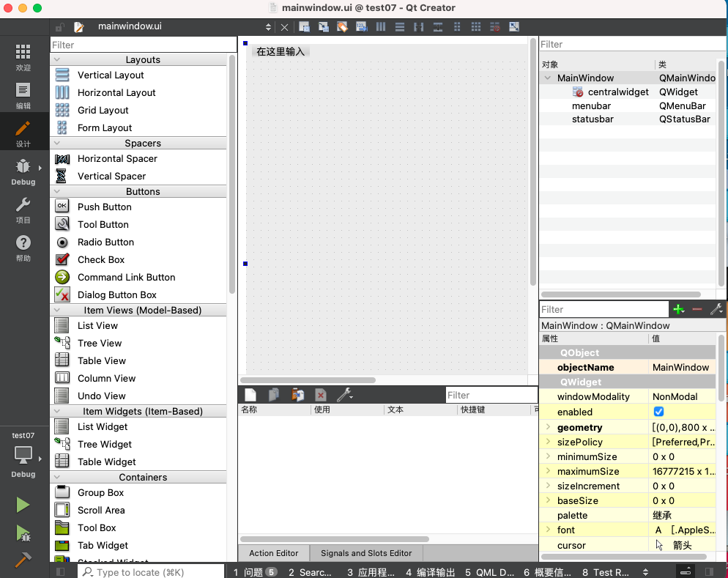Select Push Button in the widget box
Viewport: 728px width, 578px height.
pos(104,207)
